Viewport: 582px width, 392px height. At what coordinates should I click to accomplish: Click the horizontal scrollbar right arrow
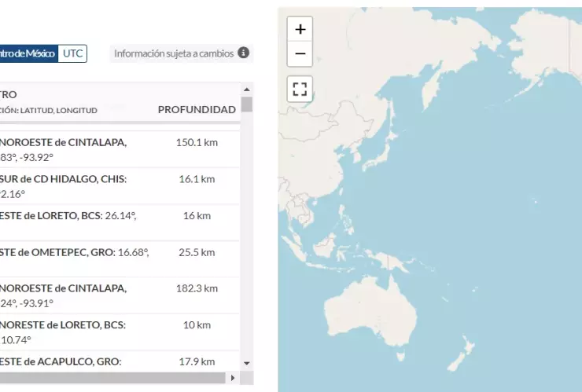point(232,378)
